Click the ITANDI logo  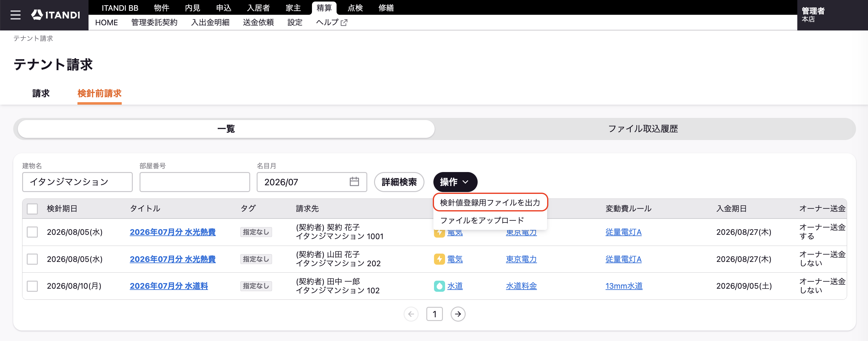tap(56, 15)
